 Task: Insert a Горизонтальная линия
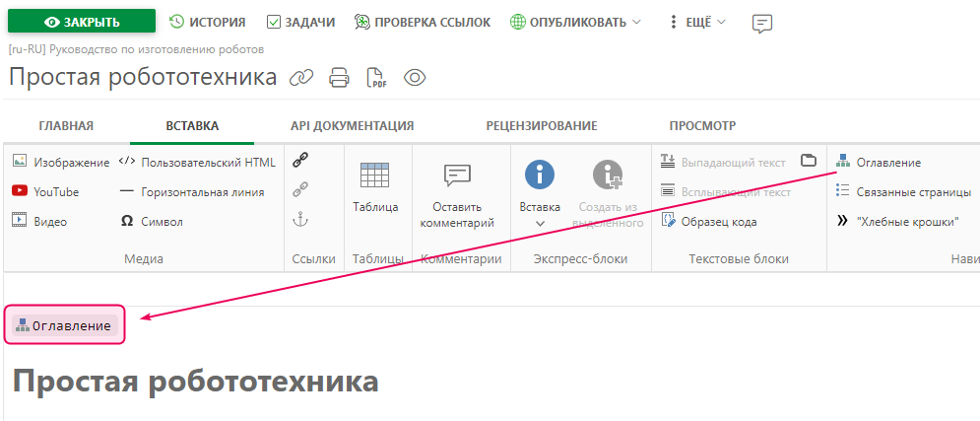191,191
